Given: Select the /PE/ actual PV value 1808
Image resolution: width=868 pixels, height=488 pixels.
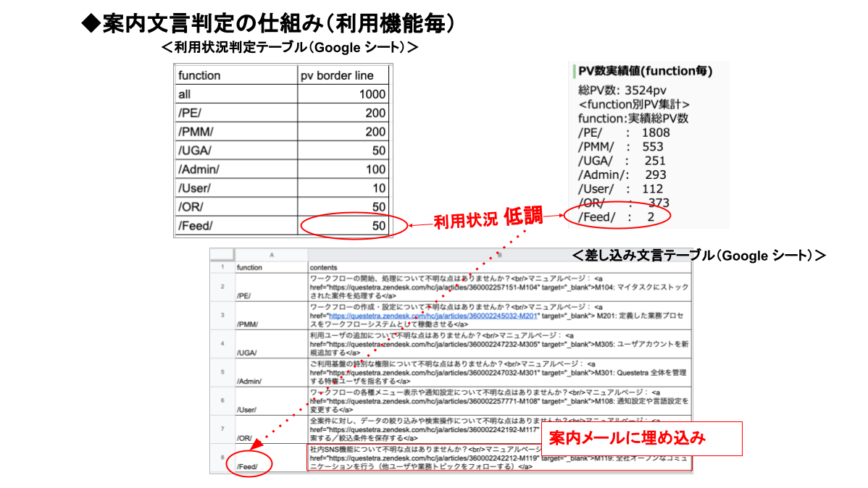Looking at the screenshot, I should click(x=655, y=132).
